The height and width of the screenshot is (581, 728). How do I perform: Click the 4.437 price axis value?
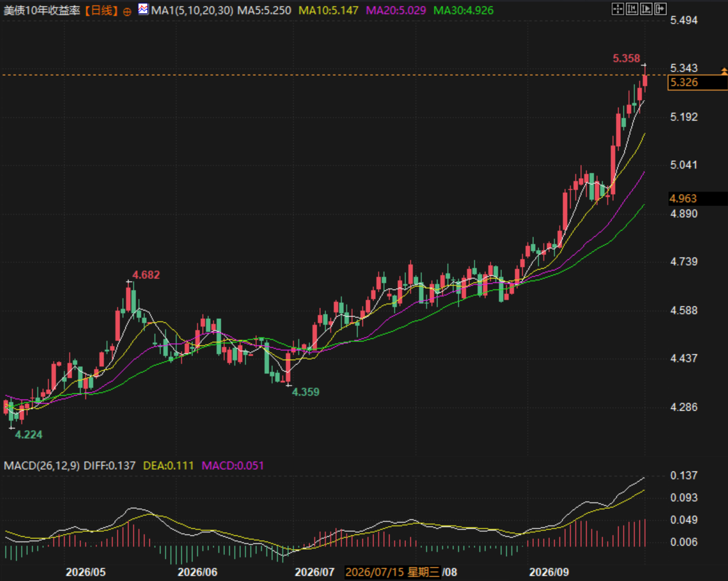[x=684, y=358]
